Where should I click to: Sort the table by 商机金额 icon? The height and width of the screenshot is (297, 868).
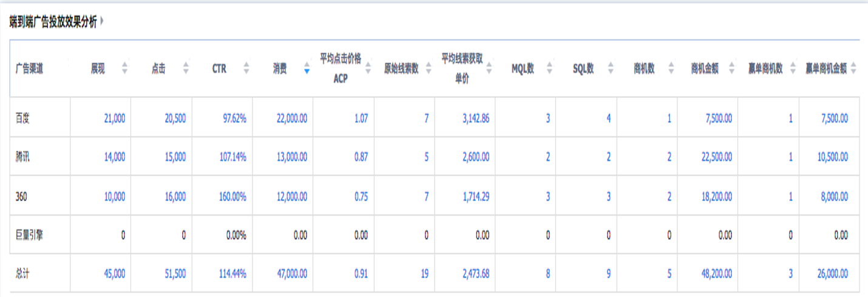click(732, 69)
